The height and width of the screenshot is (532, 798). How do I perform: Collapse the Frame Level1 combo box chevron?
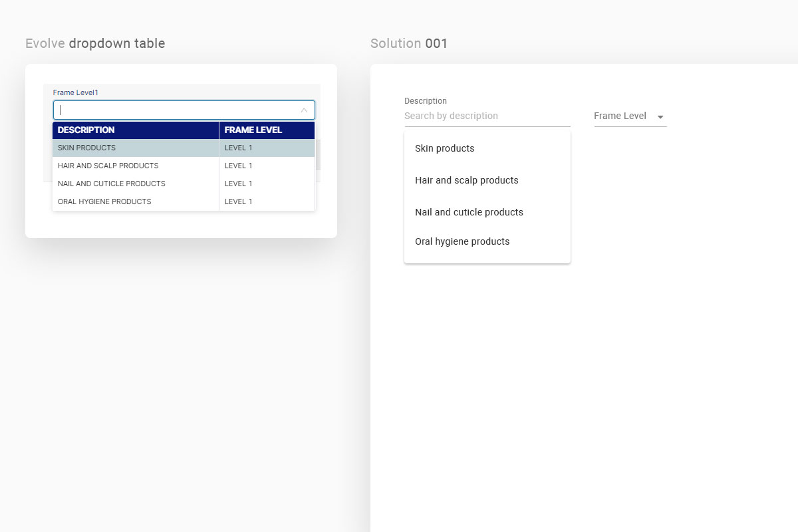click(304, 110)
